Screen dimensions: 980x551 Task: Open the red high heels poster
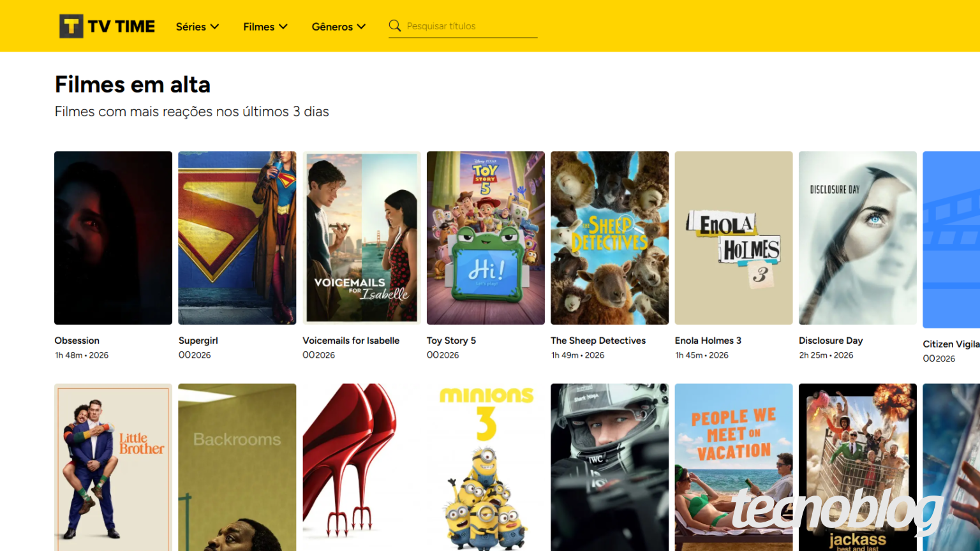(x=361, y=467)
